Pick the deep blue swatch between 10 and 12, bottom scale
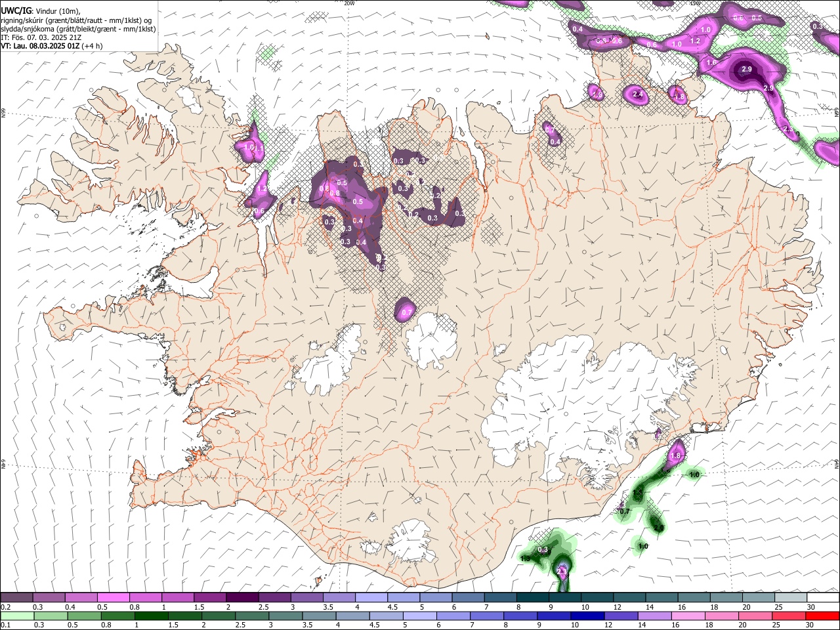The width and height of the screenshot is (840, 630). [587, 616]
